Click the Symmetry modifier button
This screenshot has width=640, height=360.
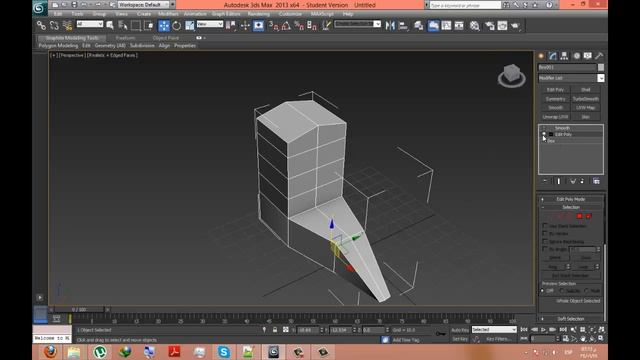(556, 98)
